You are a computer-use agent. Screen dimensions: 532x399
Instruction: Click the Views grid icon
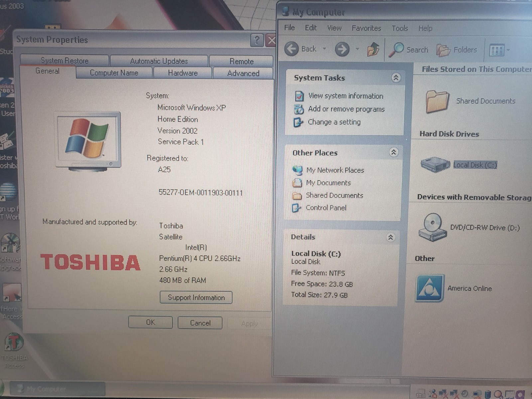tap(497, 51)
